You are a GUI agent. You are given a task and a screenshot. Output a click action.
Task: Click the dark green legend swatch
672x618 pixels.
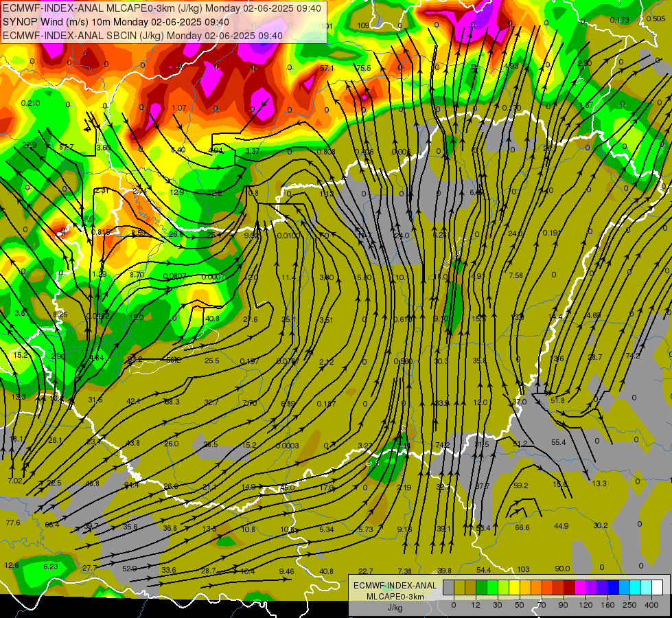(481, 588)
